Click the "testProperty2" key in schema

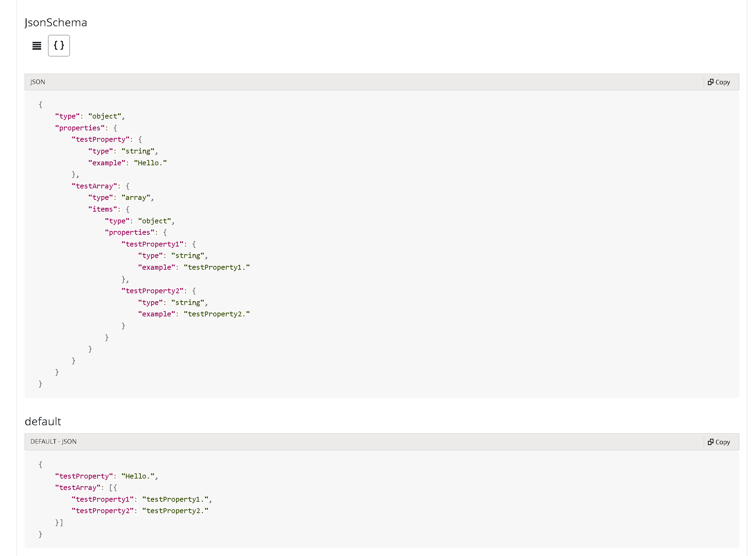[x=153, y=291]
